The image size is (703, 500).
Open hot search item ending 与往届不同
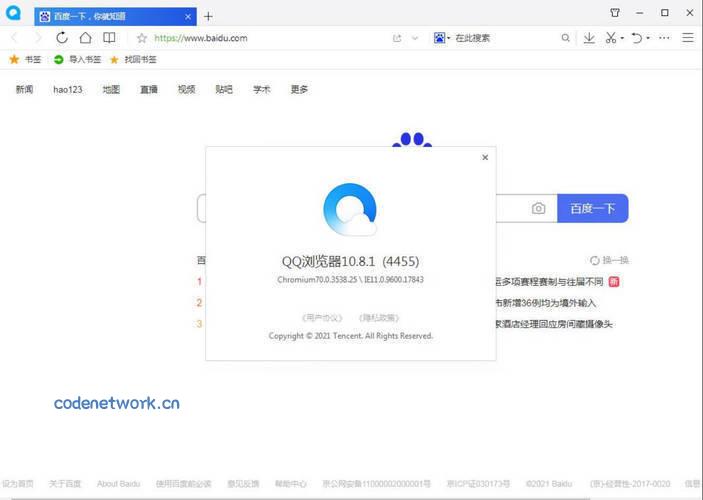pos(549,282)
